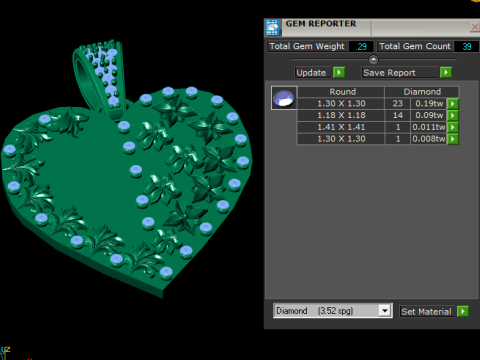The height and width of the screenshot is (360, 480).
Task: Click the green arrow beside Update
Action: point(339,72)
